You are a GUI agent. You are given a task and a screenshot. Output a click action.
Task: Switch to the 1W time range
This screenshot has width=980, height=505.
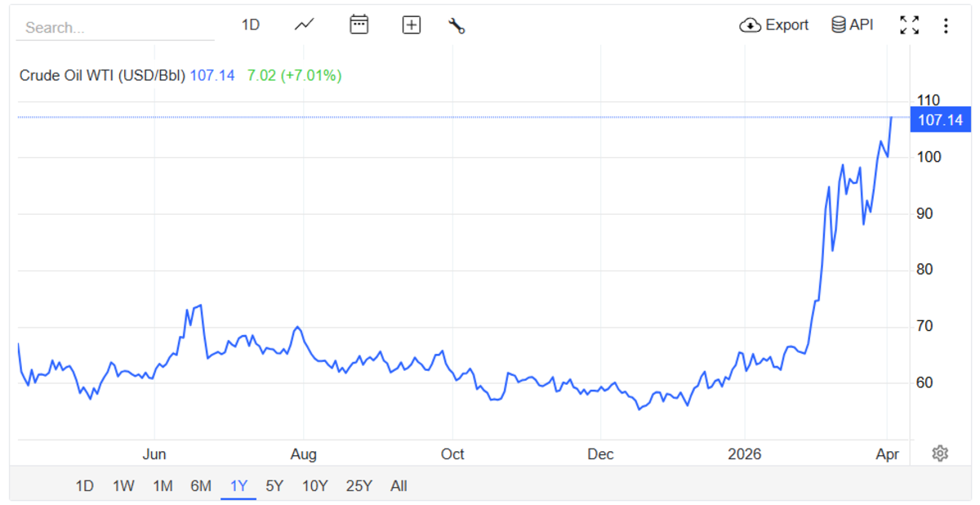point(123,486)
